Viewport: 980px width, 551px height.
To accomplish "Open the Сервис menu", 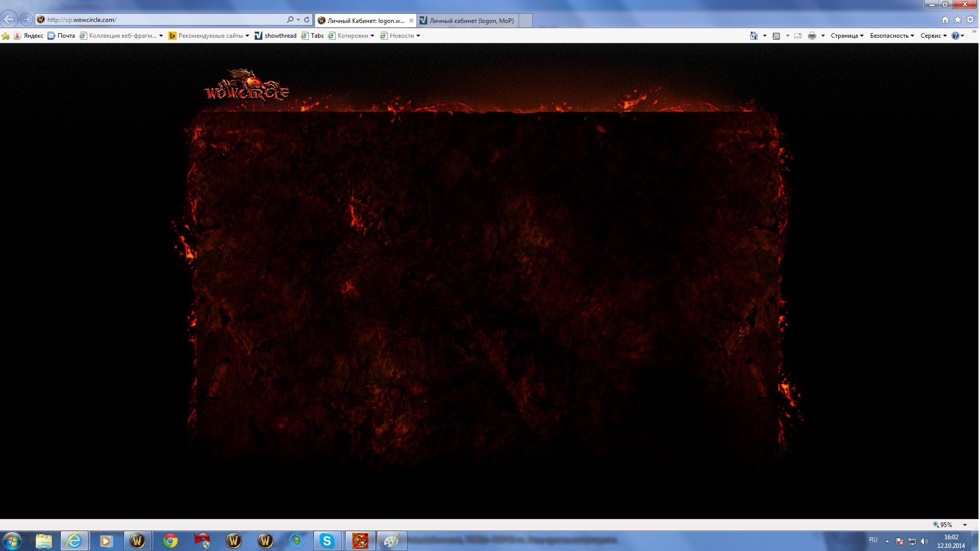I will click(x=934, y=36).
